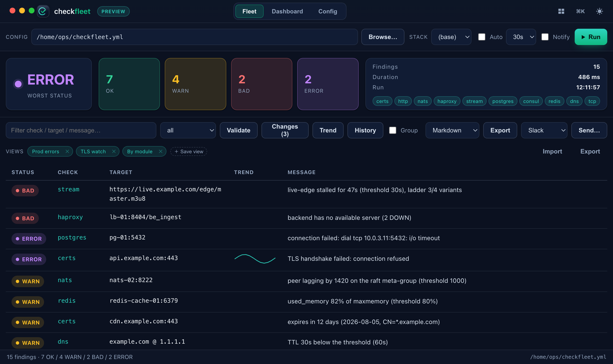Select the 4 WARN summary card
Image resolution: width=613 pixels, height=364 pixels.
(x=195, y=84)
